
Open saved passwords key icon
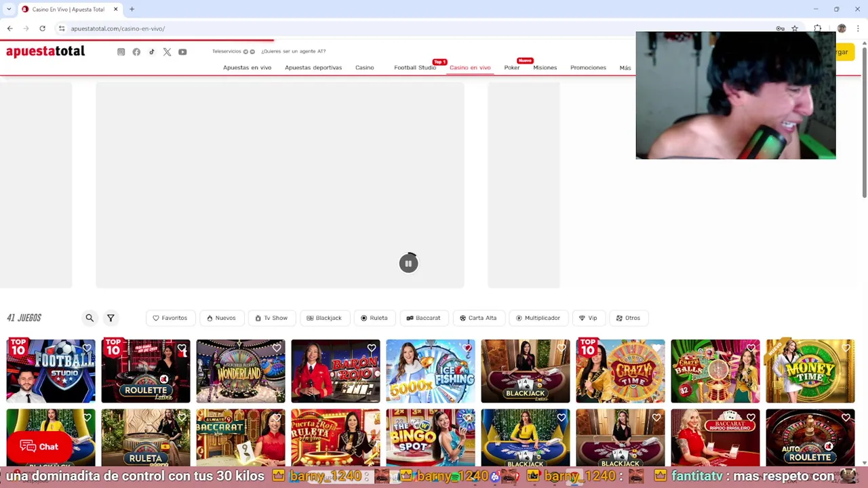tap(781, 28)
